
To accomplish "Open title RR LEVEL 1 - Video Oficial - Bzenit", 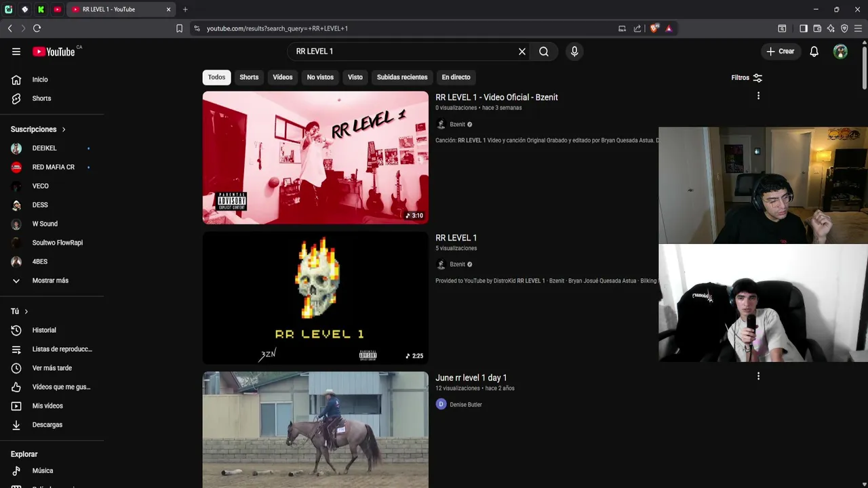I will click(496, 98).
